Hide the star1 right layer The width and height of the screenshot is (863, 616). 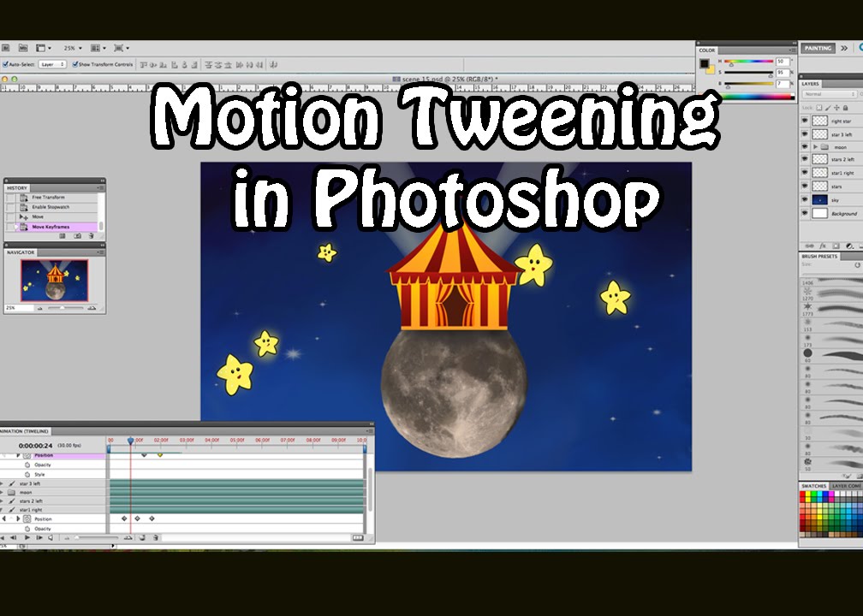[805, 173]
